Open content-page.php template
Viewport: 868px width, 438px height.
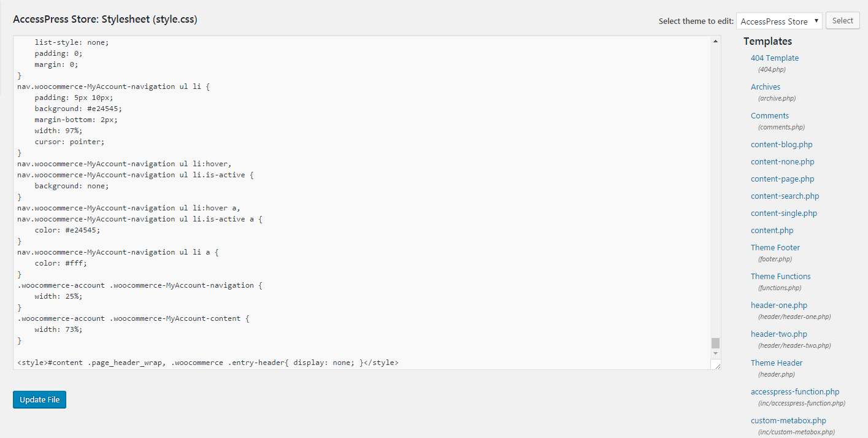[783, 179]
